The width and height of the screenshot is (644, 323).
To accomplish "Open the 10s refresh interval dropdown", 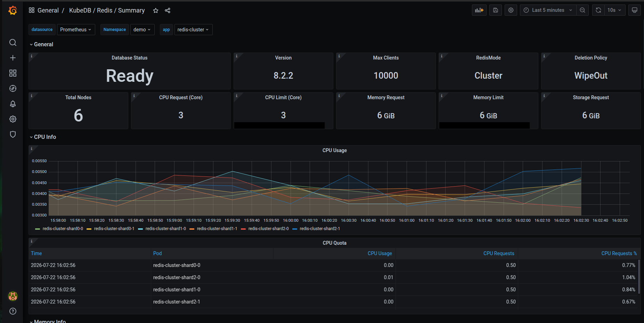I will pos(615,10).
